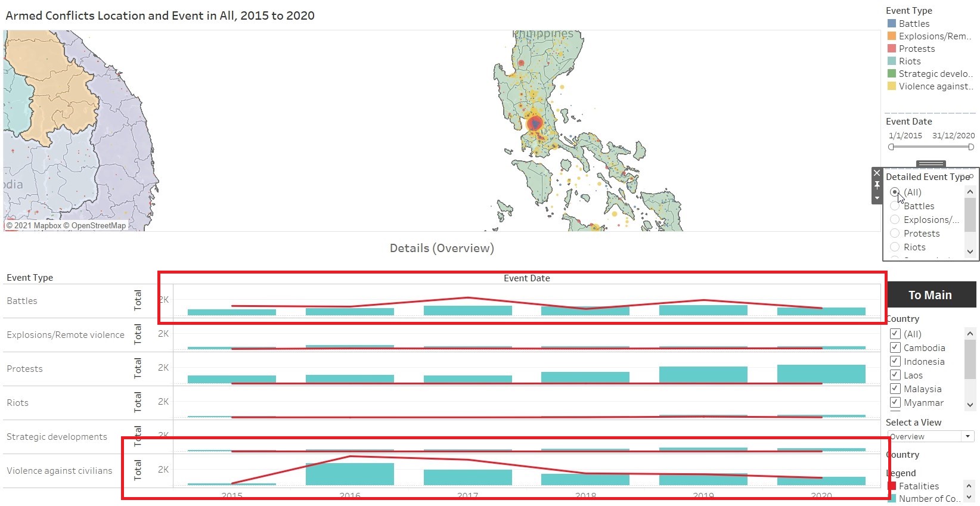Pin the Detailed Event Type filter card
The image size is (980, 506).
pos(876,185)
